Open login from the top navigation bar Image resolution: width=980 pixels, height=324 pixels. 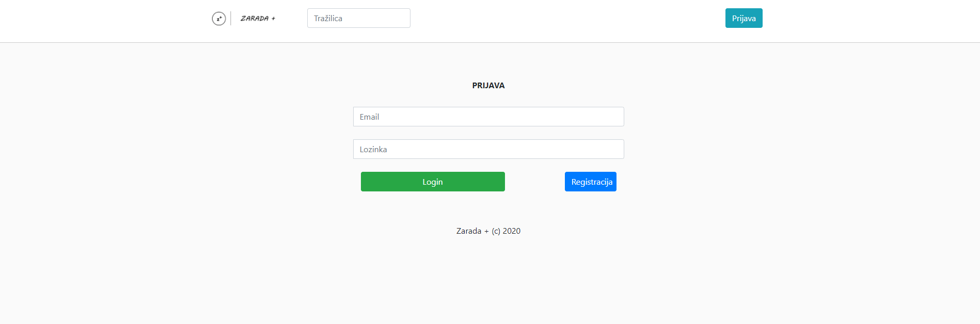click(744, 18)
